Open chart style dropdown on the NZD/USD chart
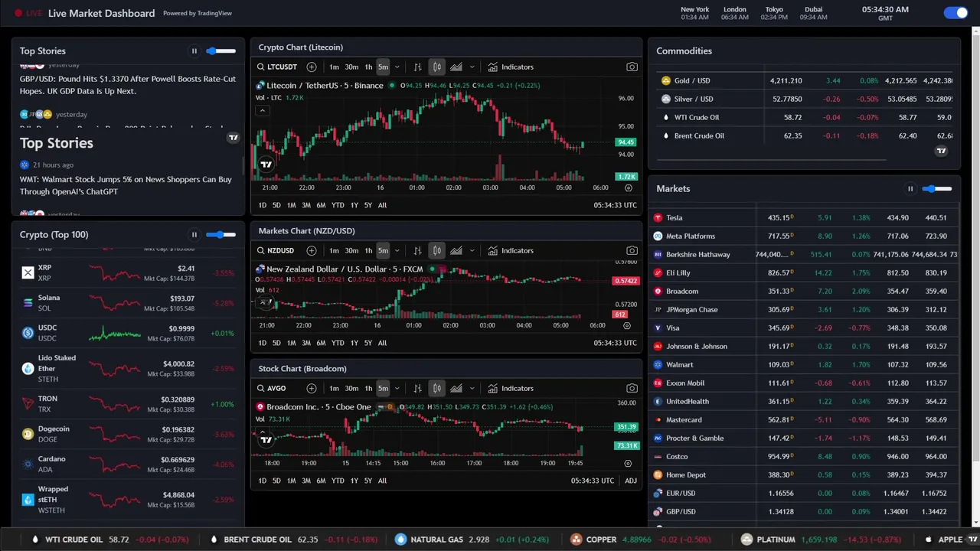The image size is (980, 551). coord(472,250)
